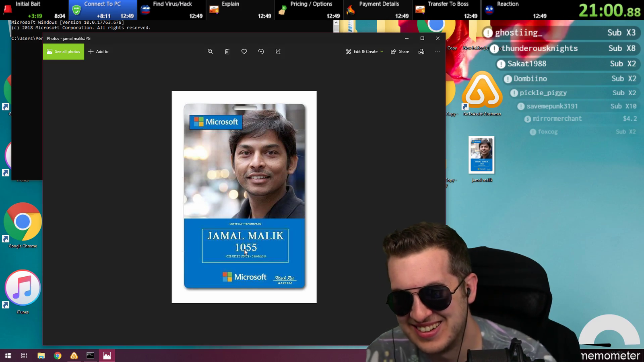Click the Zoom magnifier icon in Photos
Viewport: 644px width, 362px height.
pos(211,51)
